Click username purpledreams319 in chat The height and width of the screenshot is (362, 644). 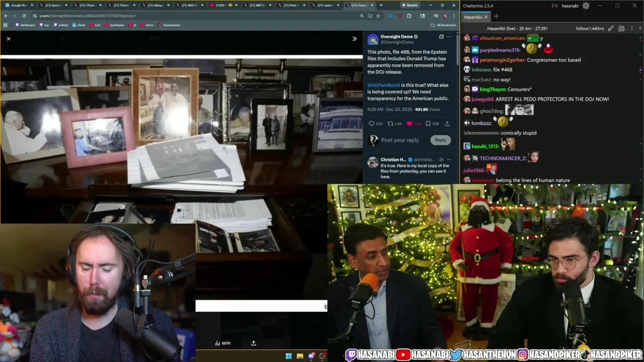tap(500, 50)
